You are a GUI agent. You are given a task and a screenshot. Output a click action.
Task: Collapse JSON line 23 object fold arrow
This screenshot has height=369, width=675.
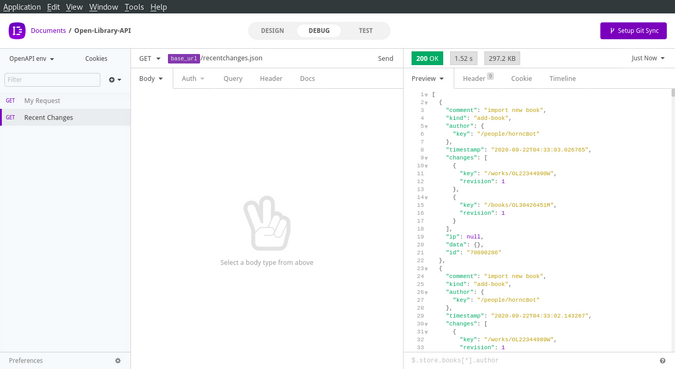(426, 269)
